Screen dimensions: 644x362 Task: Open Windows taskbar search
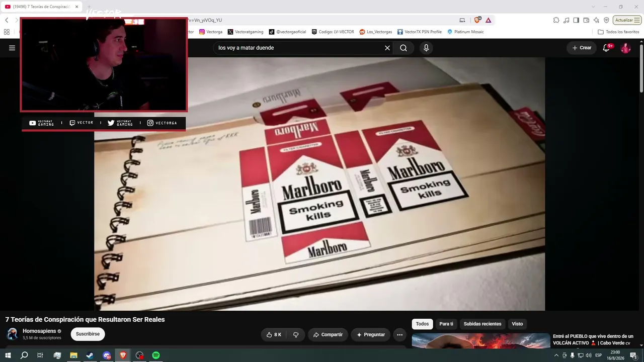(24, 355)
